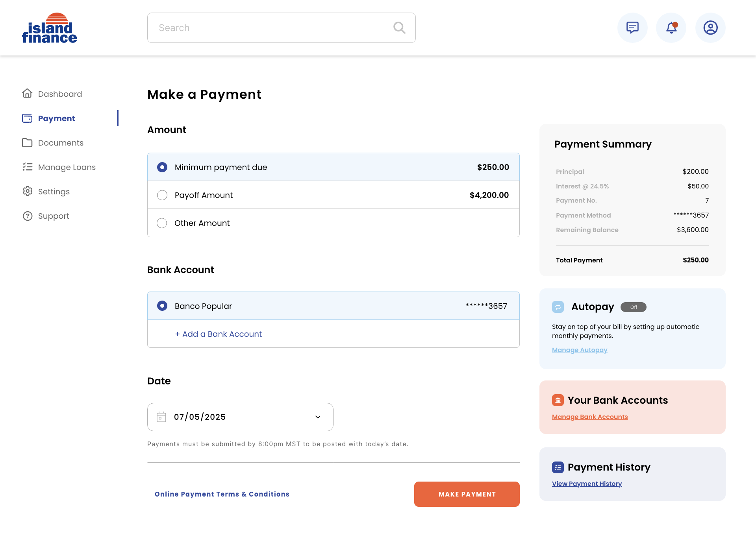Open Online Payment Terms & Conditions link
Image resolution: width=756 pixels, height=552 pixels.
coord(222,494)
